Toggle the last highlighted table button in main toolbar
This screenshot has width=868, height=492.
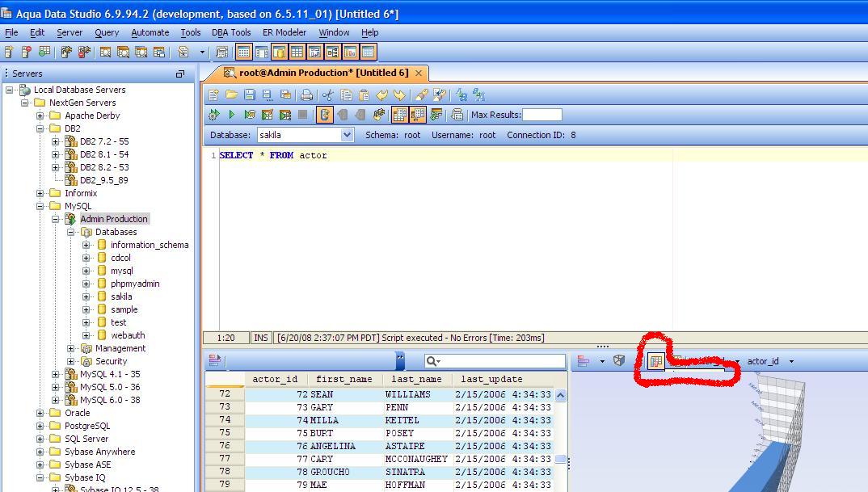pyautogui.click(x=368, y=52)
